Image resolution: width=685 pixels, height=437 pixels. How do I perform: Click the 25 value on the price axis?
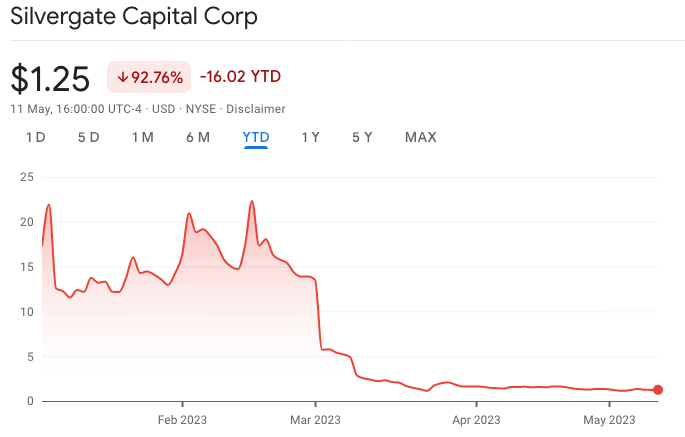click(x=27, y=177)
